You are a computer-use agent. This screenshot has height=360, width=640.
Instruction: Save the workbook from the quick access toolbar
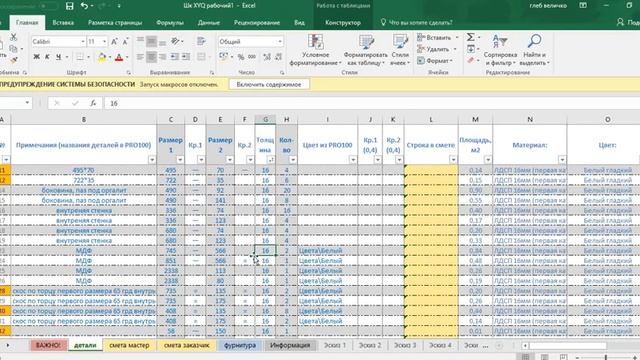(x=69, y=6)
